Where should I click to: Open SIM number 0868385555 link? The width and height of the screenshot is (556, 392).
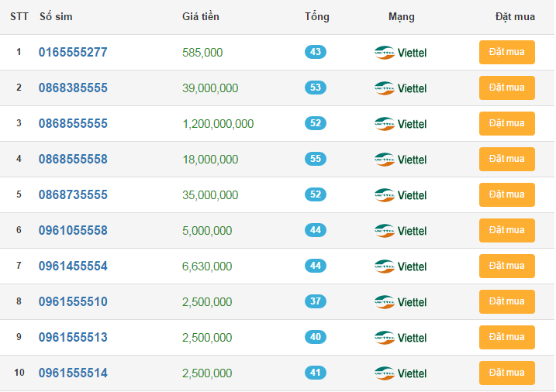click(73, 88)
